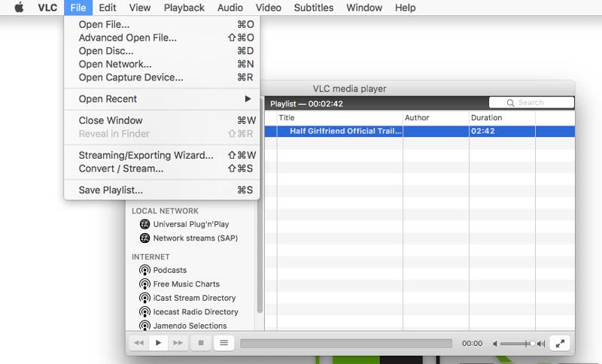Click the INTERNET section header
The width and height of the screenshot is (602, 364).
click(x=150, y=257)
